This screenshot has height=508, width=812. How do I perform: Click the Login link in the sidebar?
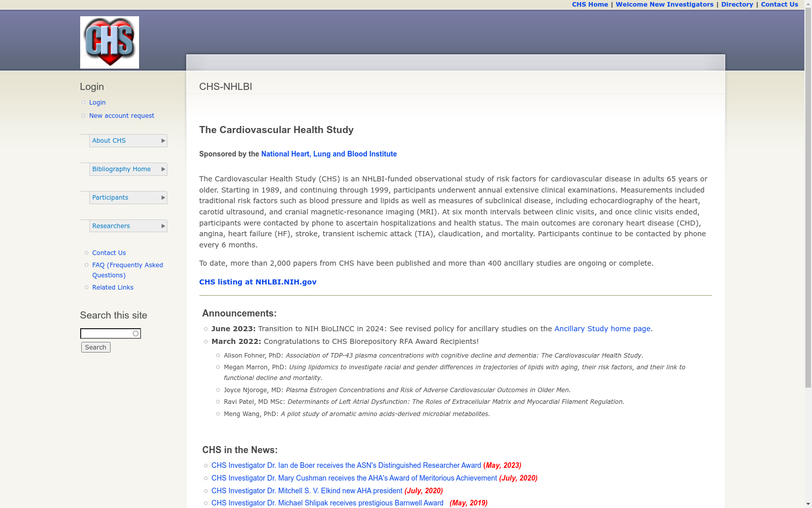(x=97, y=102)
